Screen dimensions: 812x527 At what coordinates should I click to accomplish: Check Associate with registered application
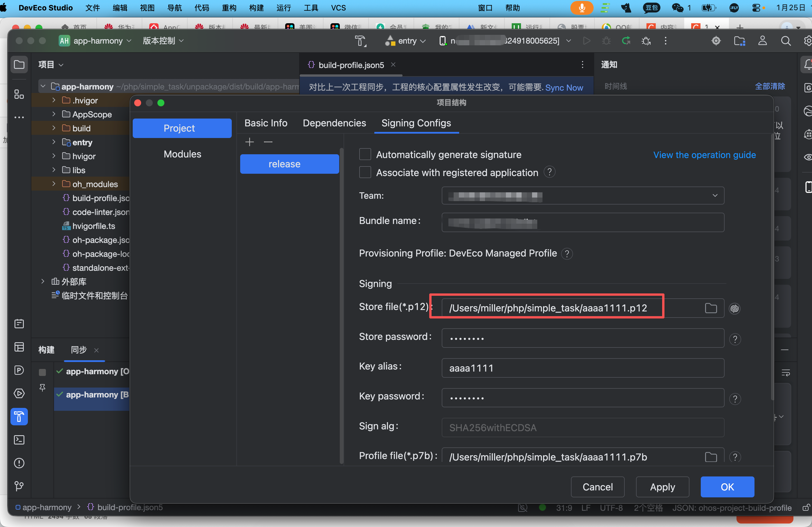[x=365, y=172]
